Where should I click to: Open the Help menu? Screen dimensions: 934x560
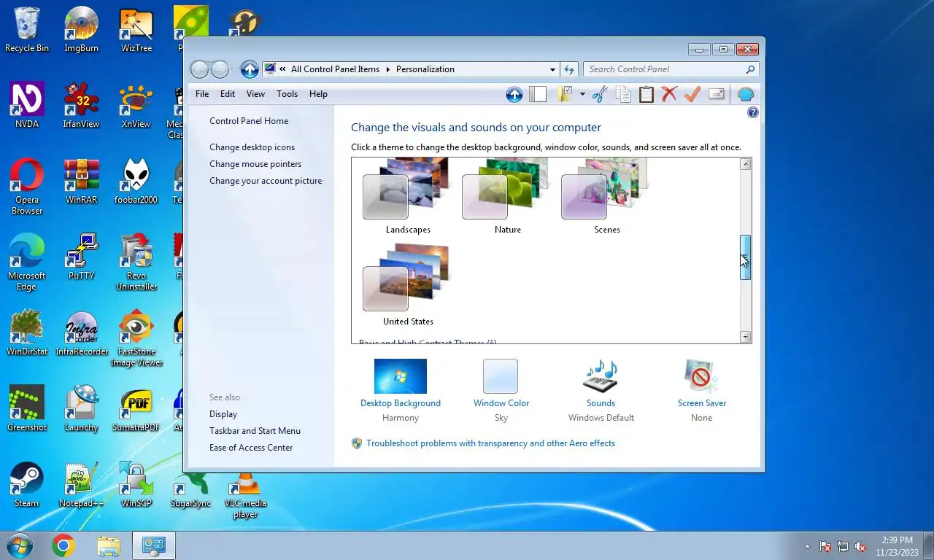coord(318,94)
